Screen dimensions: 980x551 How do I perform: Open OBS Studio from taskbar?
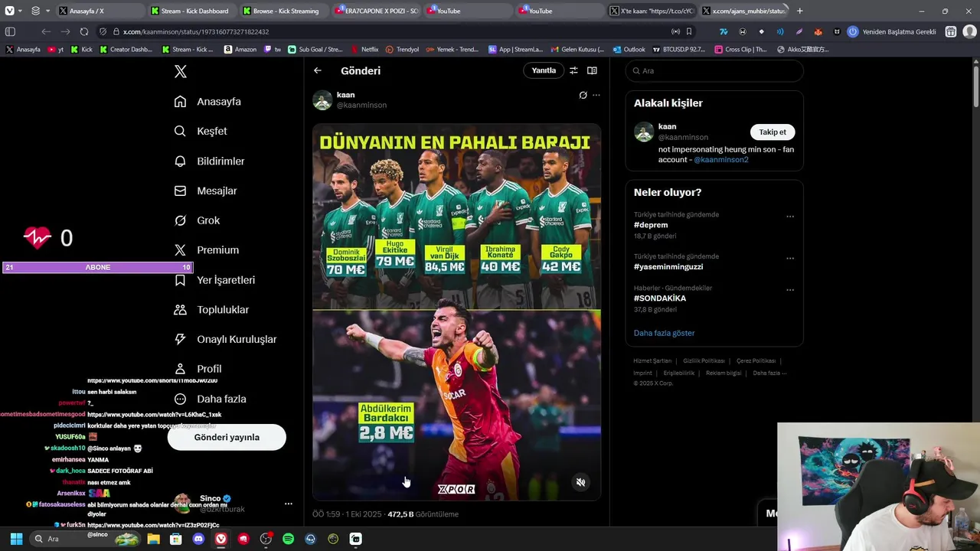point(266,539)
